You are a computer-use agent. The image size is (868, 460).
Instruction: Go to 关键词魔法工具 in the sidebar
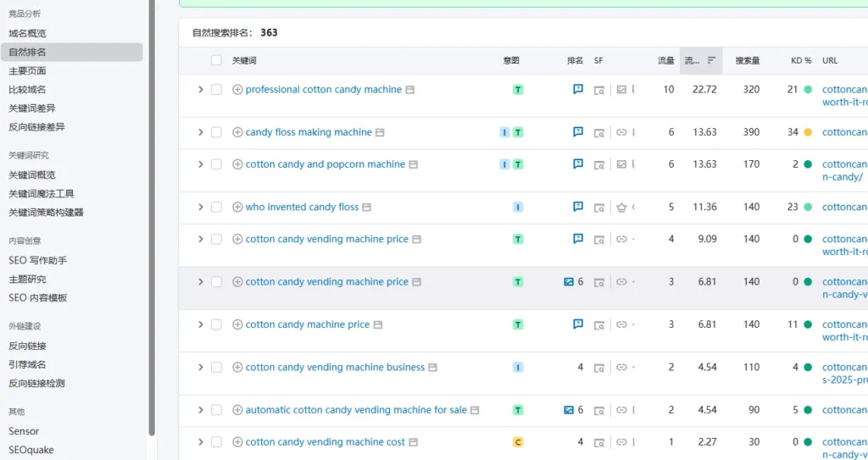point(42,193)
